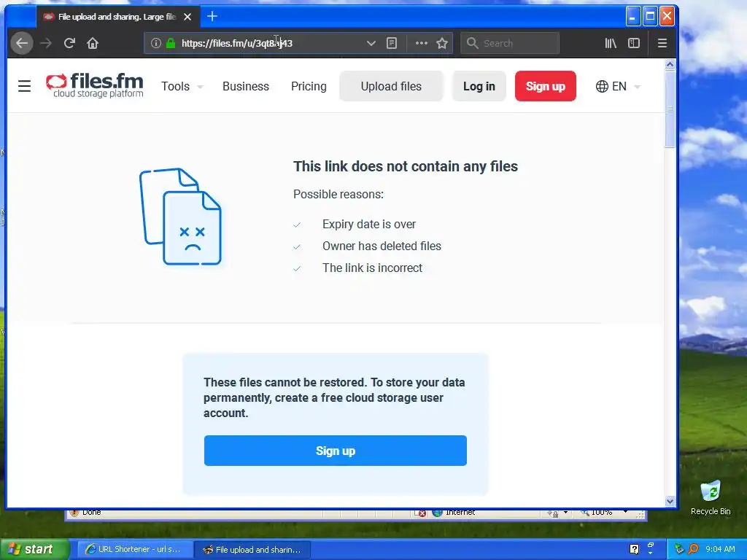Go back with the browser back arrow
The width and height of the screenshot is (747, 560).
pyautogui.click(x=22, y=43)
